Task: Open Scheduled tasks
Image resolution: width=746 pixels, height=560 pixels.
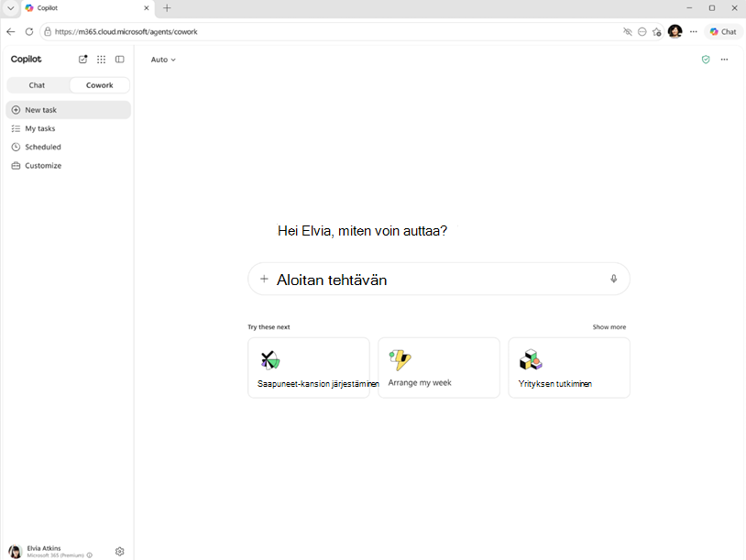Action: tap(68, 147)
